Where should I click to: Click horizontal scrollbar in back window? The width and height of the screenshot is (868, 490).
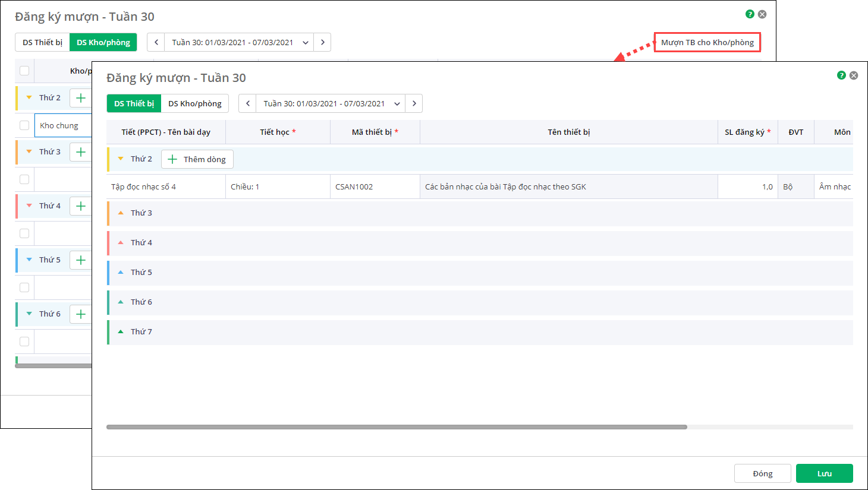pos(54,366)
